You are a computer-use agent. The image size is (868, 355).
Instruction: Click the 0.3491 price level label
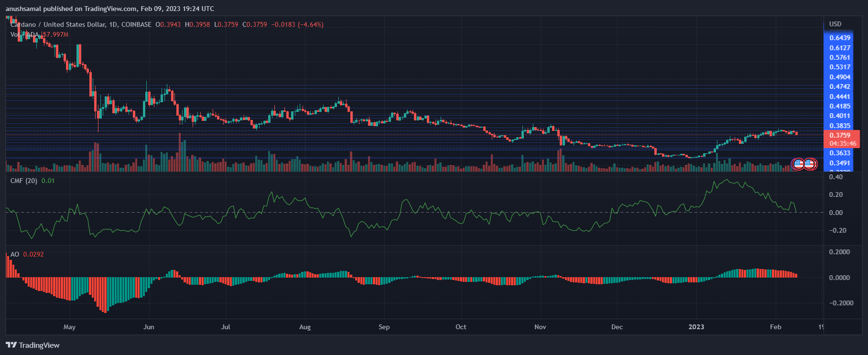[x=840, y=163]
